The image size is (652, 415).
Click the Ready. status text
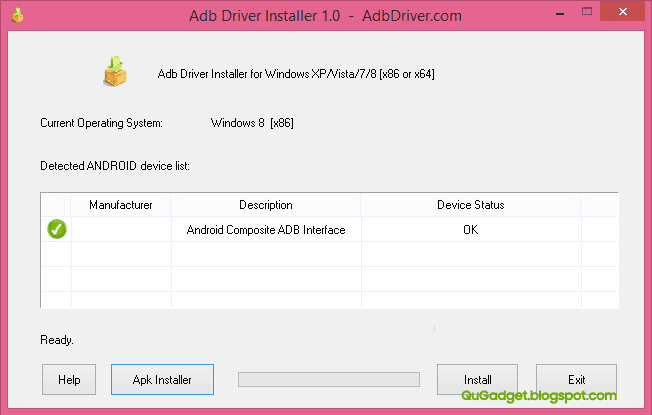57,340
